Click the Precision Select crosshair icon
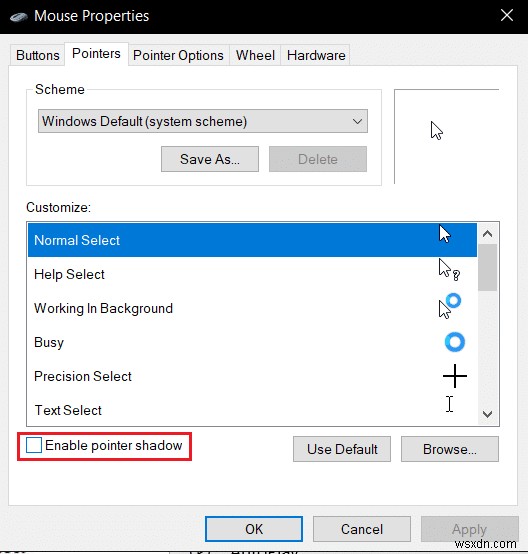Screen dimensions: 528x554 click(455, 376)
